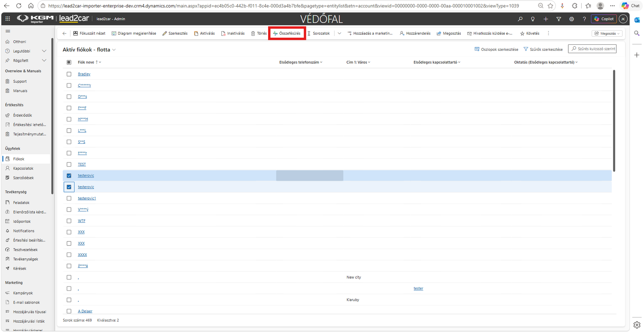Open the Elsődleges telefonszám column menu
Image resolution: width=644 pixels, height=332 pixels.
click(301, 62)
